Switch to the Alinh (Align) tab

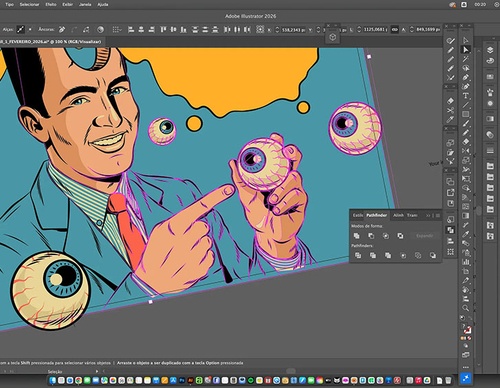398,215
